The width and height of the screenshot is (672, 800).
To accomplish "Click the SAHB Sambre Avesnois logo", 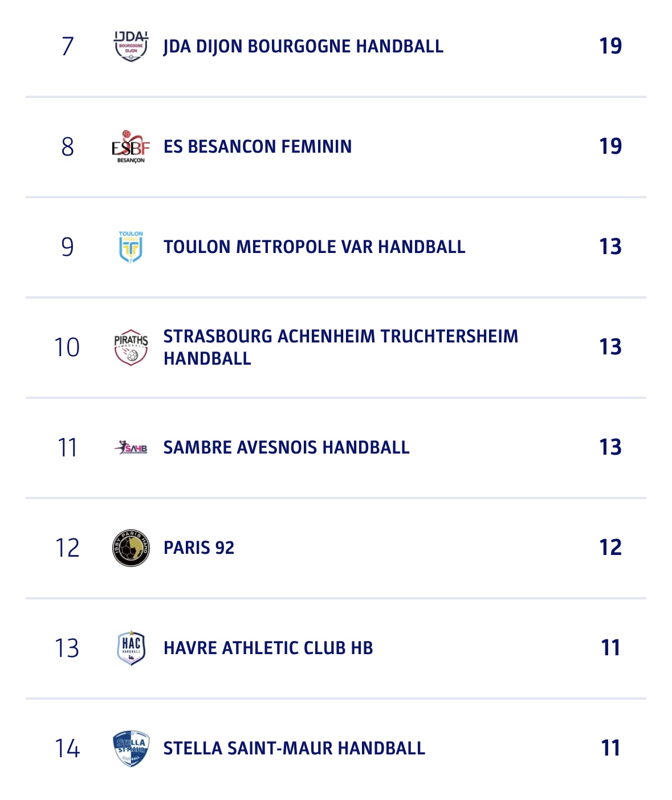I will point(131,448).
